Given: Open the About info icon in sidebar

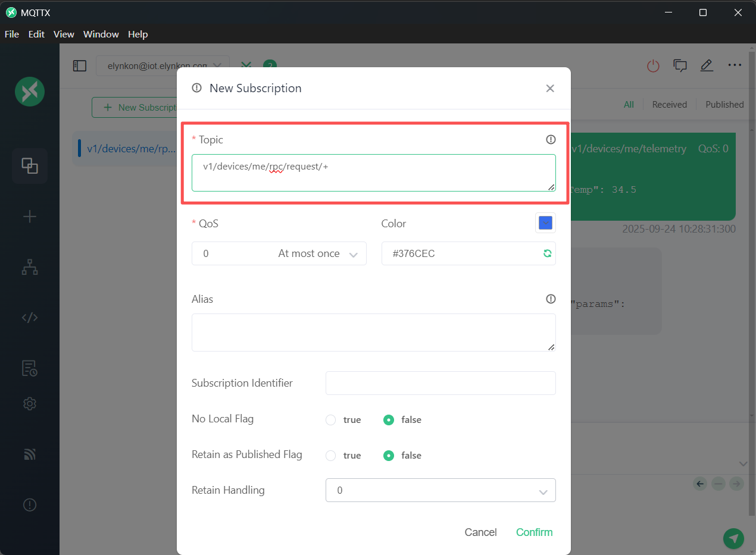Looking at the screenshot, I should tap(30, 505).
